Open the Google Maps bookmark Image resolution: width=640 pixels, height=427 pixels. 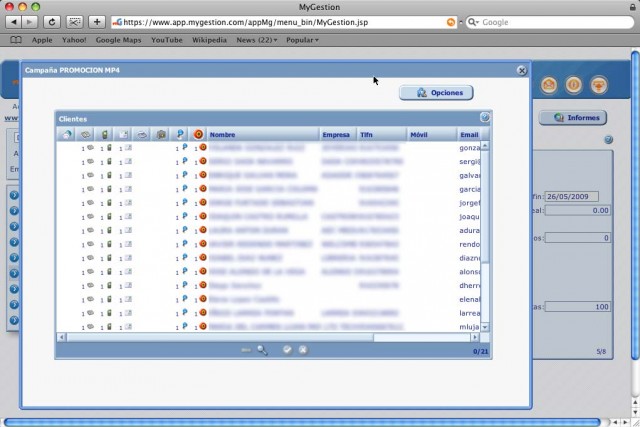118,40
